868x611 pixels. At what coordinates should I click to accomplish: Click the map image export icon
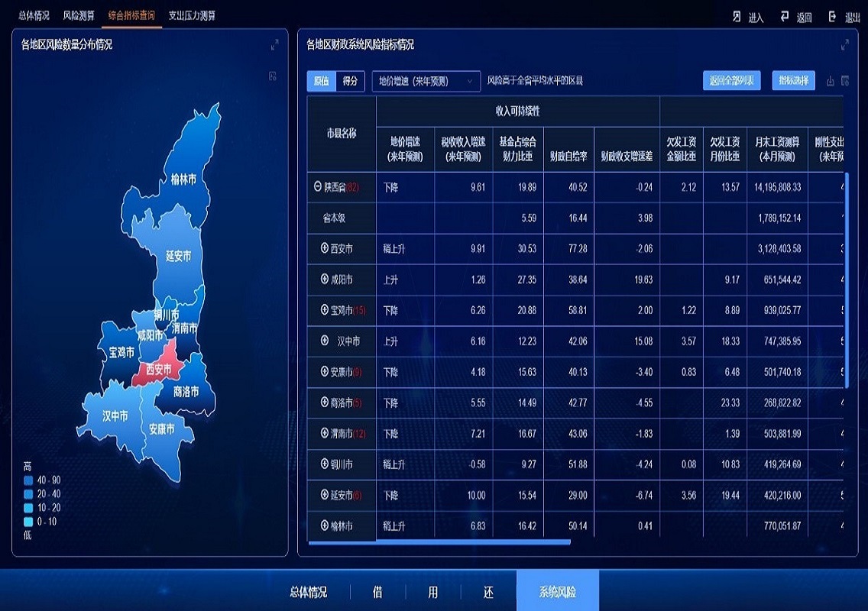272,76
